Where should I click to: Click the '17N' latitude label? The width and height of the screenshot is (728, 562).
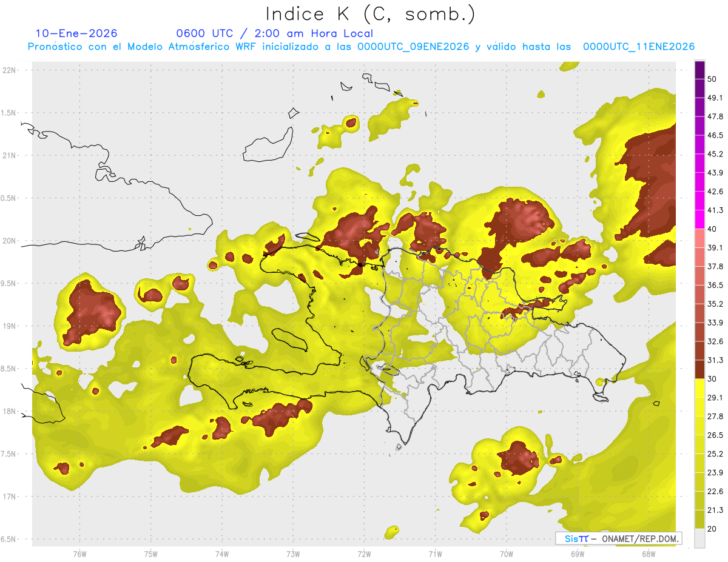pyautogui.click(x=10, y=497)
